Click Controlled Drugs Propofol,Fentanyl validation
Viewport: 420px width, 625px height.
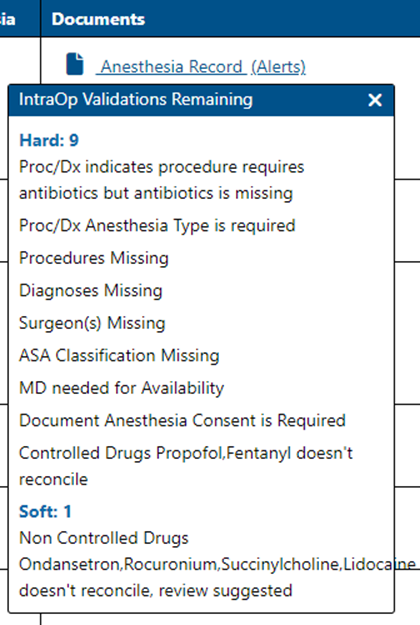[186, 466]
